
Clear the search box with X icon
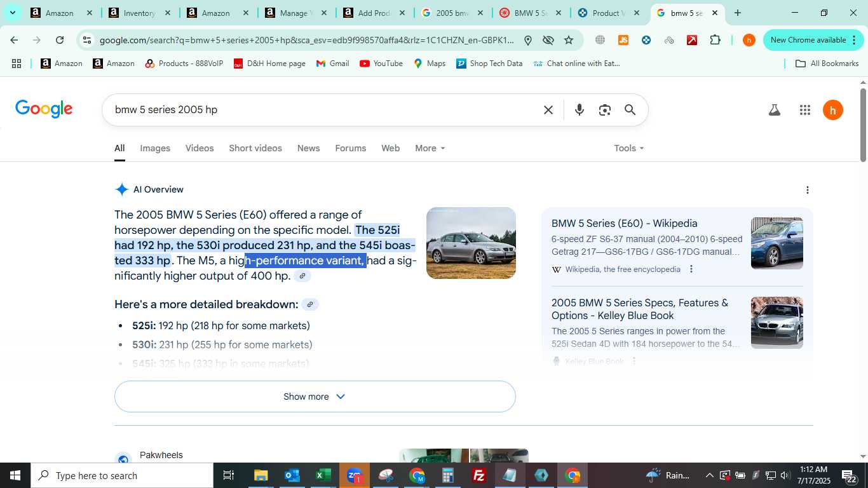(x=548, y=110)
